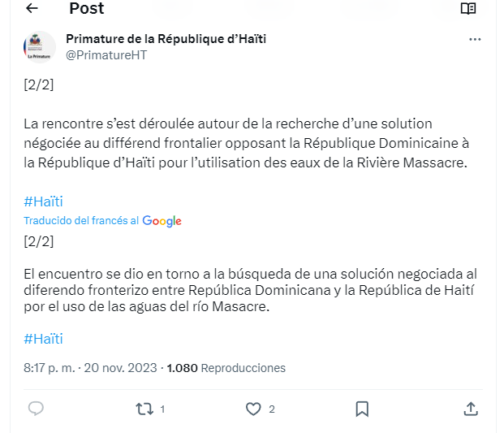Open reader view with the book icon
The width and height of the screenshot is (504, 433).
[467, 8]
